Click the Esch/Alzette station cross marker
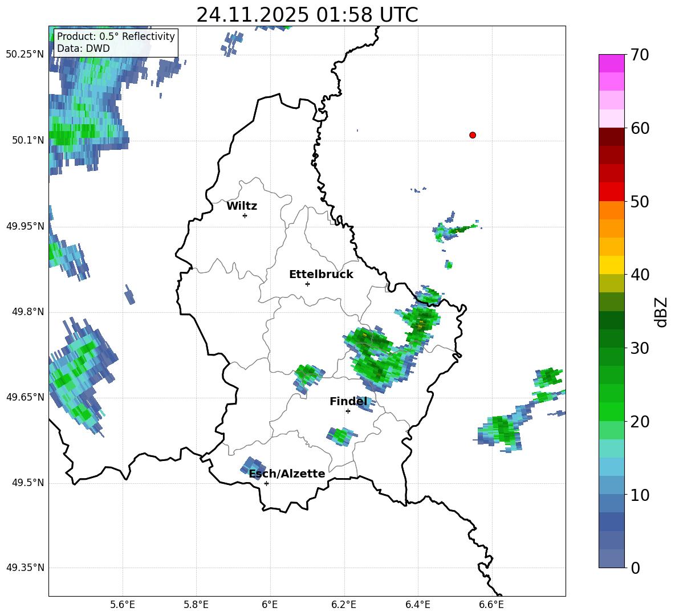 point(266,483)
